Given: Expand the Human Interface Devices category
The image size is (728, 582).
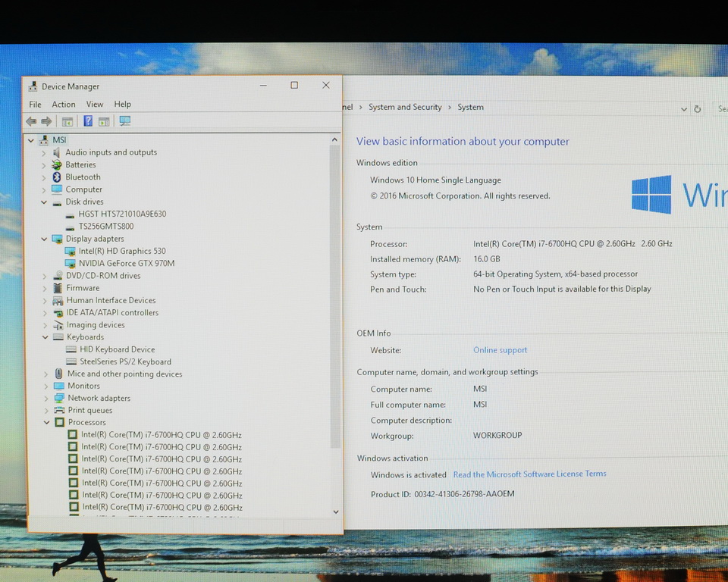Looking at the screenshot, I should pyautogui.click(x=45, y=301).
